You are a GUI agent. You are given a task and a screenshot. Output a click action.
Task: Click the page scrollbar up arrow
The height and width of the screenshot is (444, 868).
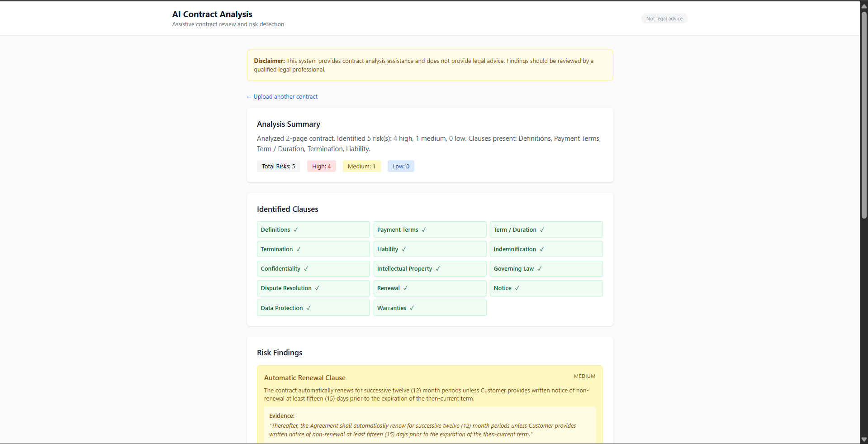click(x=864, y=6)
